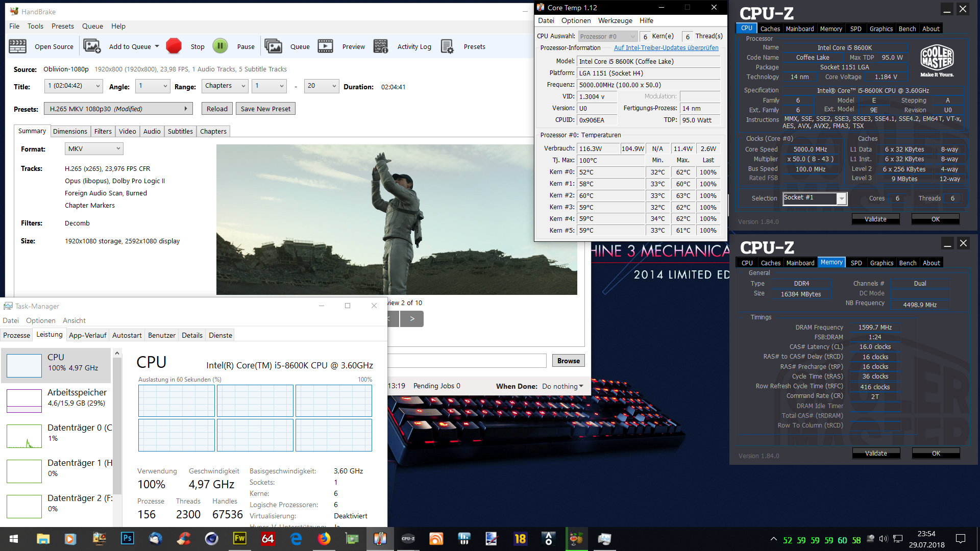The image size is (980, 551).
Task: Open the Queue window icon
Action: click(273, 46)
